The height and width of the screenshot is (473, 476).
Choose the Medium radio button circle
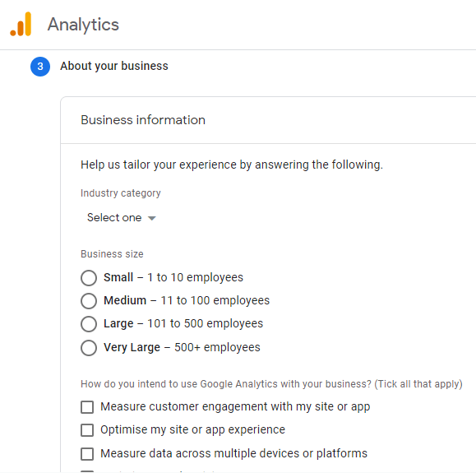(89, 301)
